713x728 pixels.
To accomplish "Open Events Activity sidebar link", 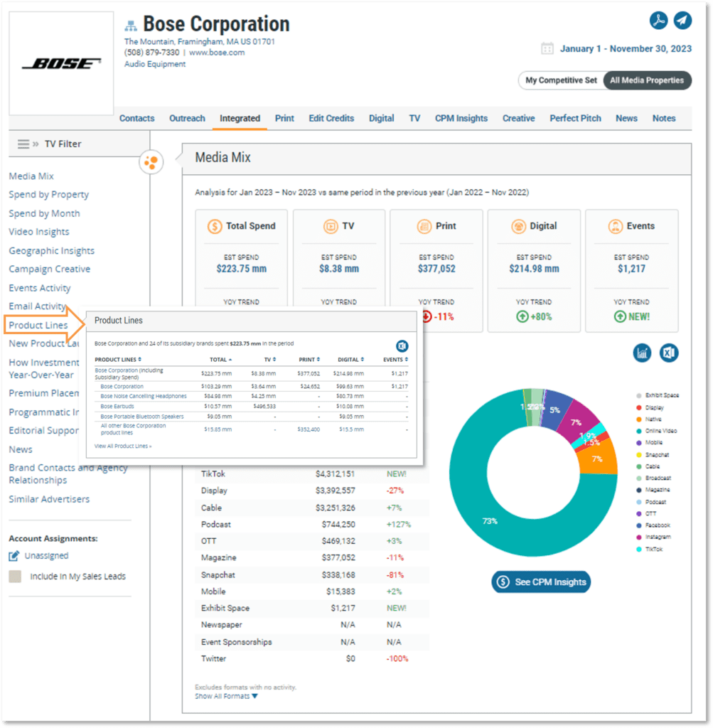I will point(40,288).
